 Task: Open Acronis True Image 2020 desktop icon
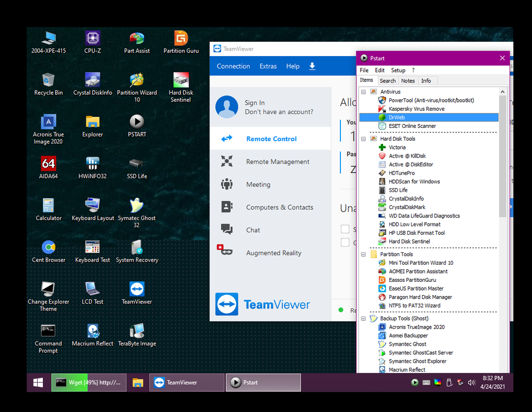[x=48, y=129]
